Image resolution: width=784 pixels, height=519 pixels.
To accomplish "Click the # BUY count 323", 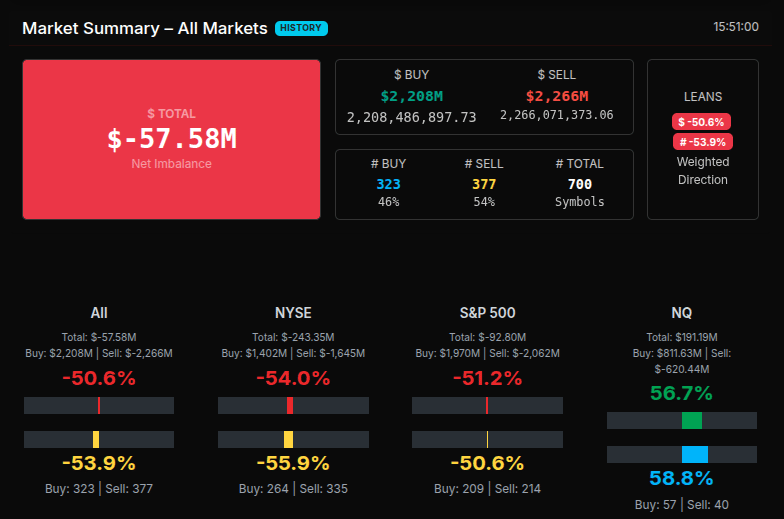I will pyautogui.click(x=388, y=184).
